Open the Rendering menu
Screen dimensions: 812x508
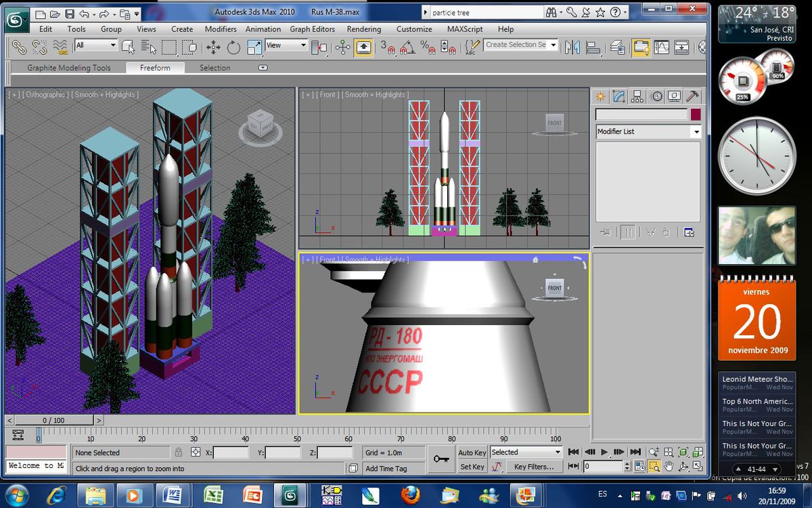click(x=364, y=29)
